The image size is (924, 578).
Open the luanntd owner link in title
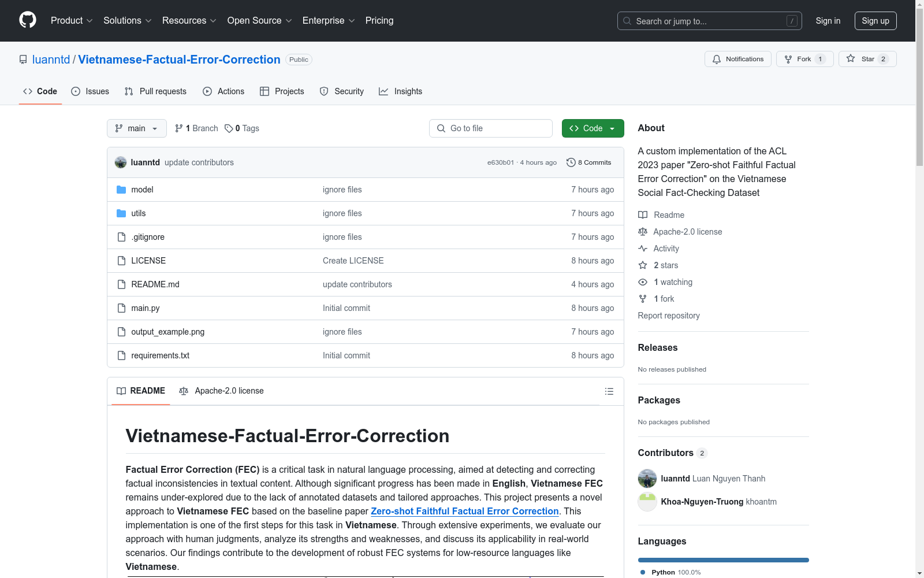pos(51,60)
